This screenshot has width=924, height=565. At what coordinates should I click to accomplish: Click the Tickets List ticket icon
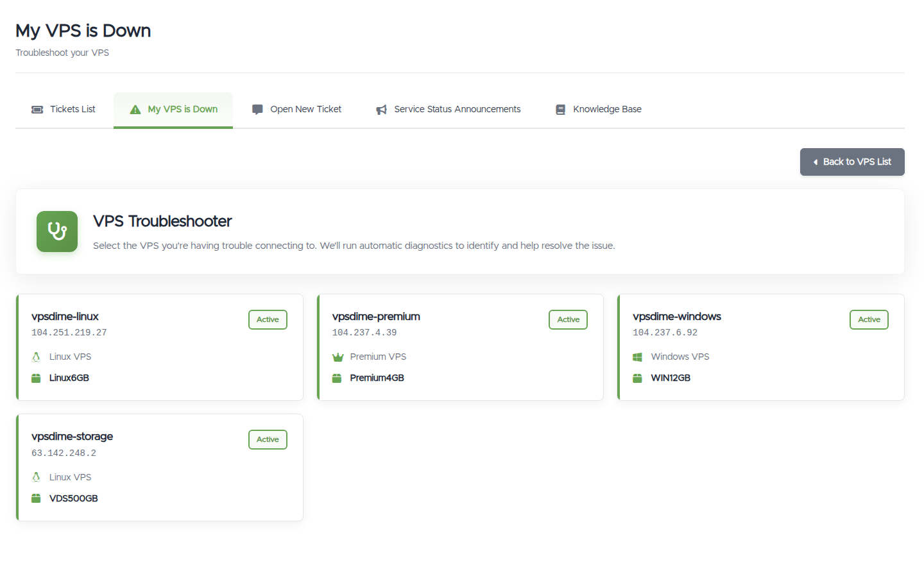(37, 110)
